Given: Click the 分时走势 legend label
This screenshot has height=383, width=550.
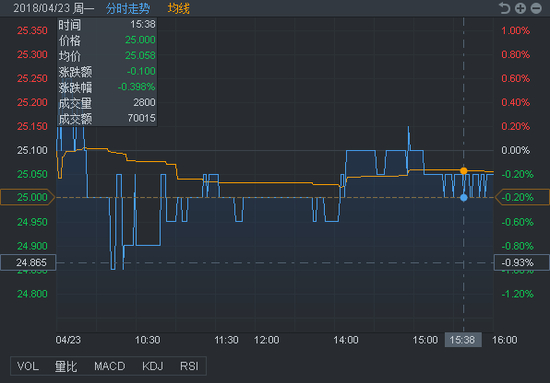Looking at the screenshot, I should tap(128, 8).
